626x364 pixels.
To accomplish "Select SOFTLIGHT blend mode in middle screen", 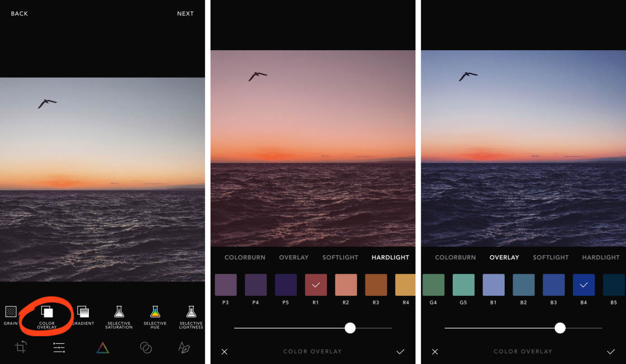I will [x=340, y=257].
